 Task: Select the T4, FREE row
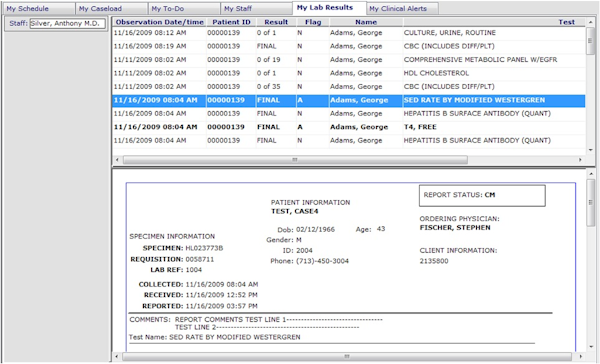(x=349, y=127)
